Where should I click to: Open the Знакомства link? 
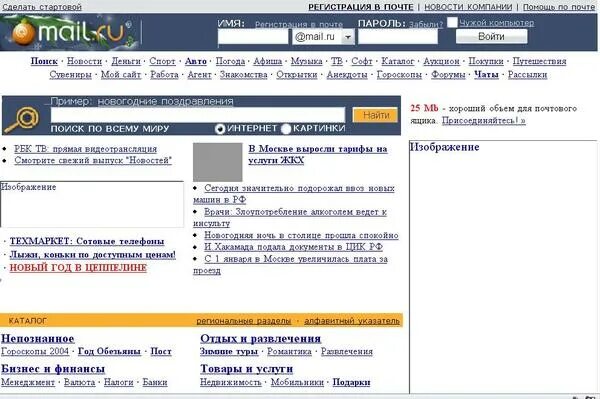coord(243,75)
